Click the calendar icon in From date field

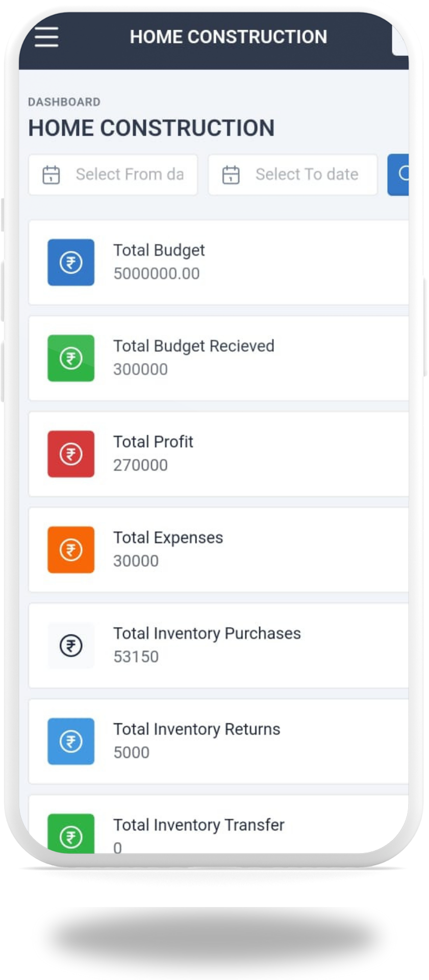tap(51, 175)
